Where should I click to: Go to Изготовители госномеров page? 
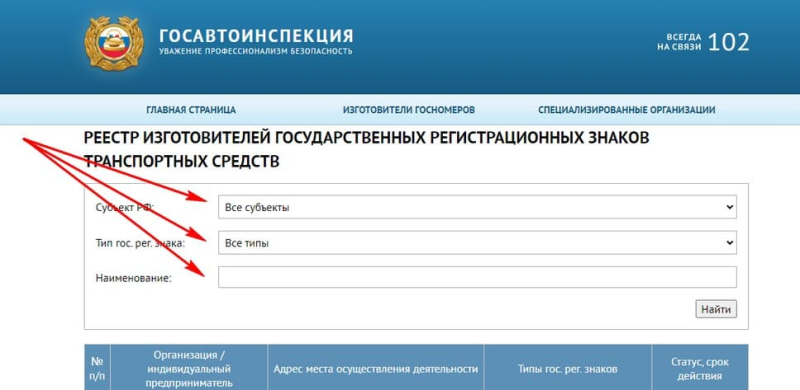click(409, 110)
